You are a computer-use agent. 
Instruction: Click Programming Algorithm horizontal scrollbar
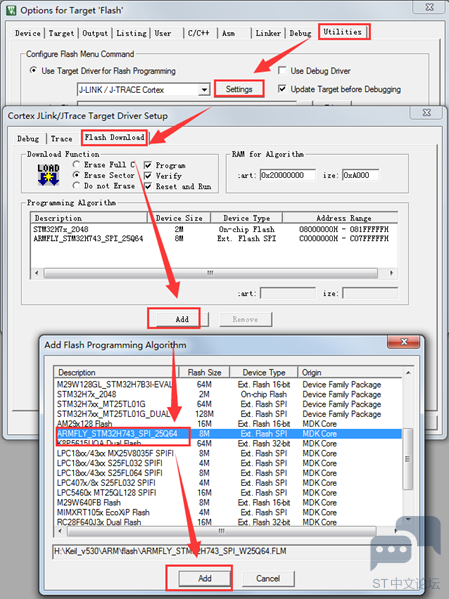point(211,273)
